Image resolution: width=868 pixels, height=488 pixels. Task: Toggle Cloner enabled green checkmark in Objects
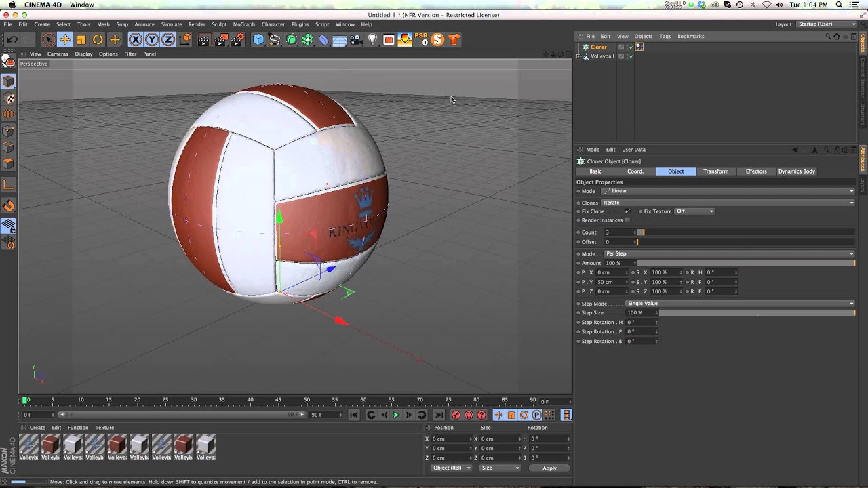[630, 47]
